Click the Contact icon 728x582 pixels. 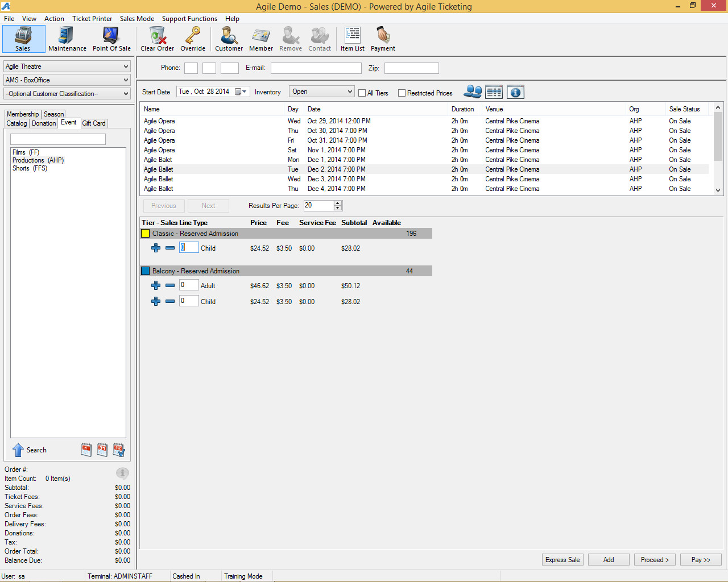coord(320,39)
